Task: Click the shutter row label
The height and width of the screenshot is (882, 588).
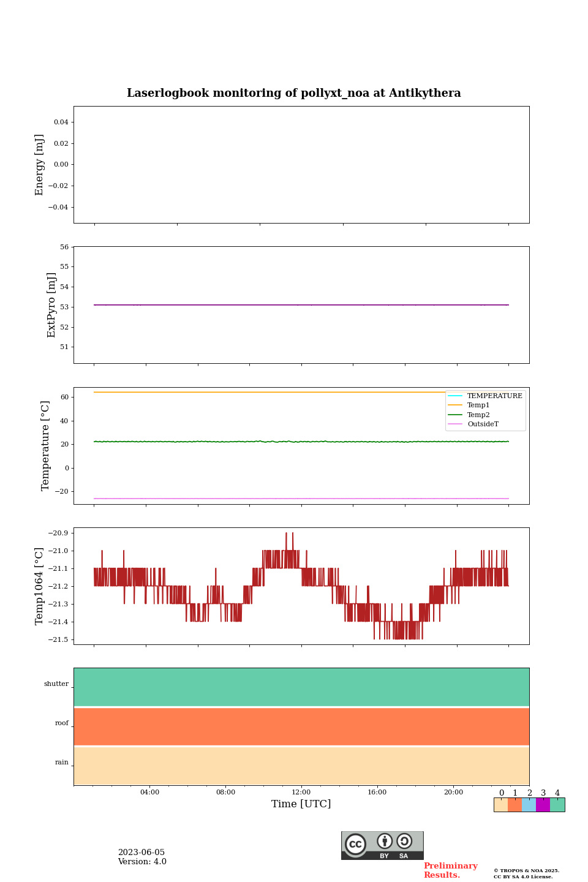Action: pyautogui.click(x=56, y=684)
